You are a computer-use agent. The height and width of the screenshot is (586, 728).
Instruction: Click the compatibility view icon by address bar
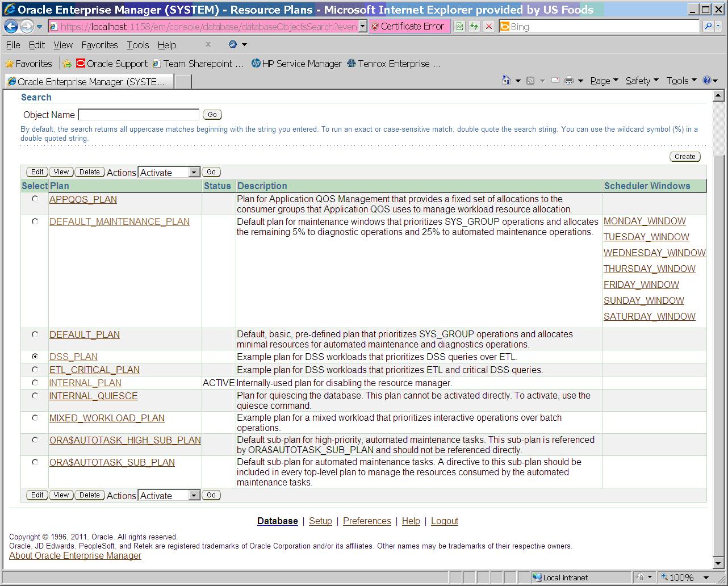[x=459, y=26]
